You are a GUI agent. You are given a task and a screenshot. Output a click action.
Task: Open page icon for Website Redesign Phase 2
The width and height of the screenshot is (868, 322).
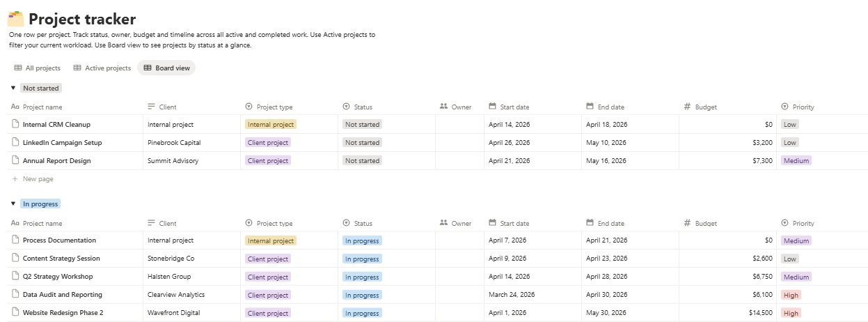click(15, 312)
